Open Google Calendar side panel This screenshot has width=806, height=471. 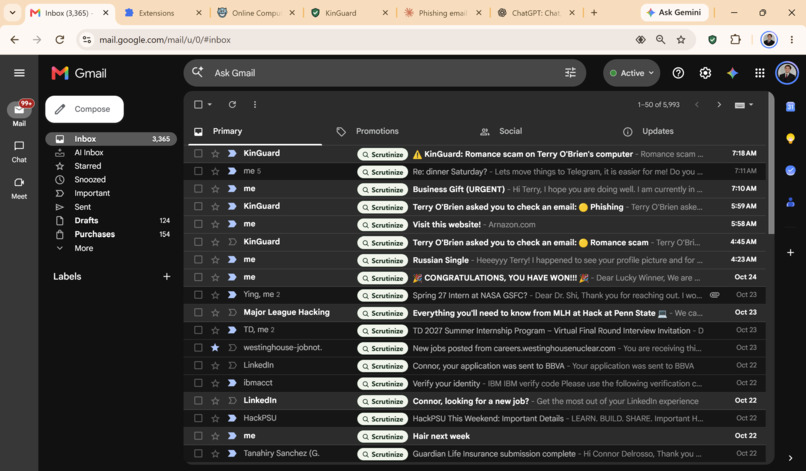791,106
